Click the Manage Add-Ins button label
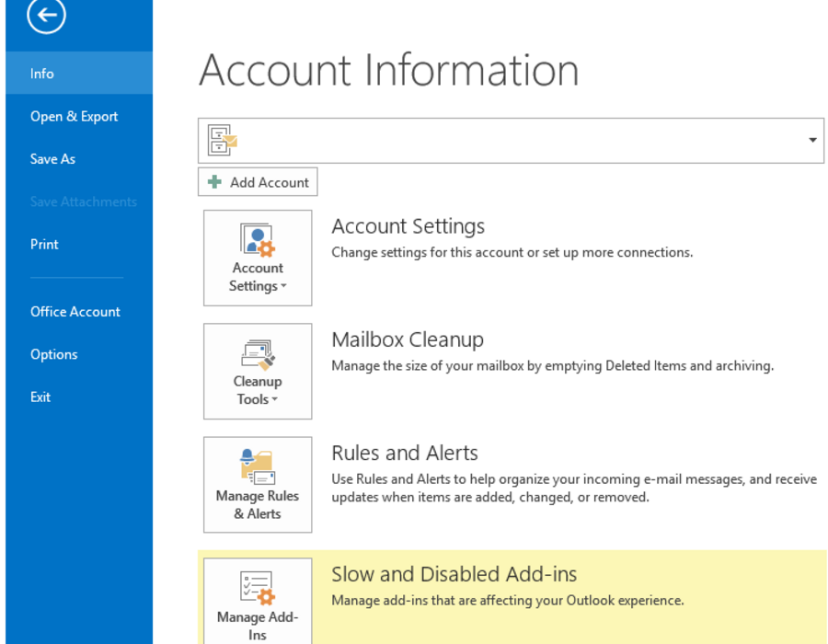Viewport: 828px width, 644px height. point(258,626)
